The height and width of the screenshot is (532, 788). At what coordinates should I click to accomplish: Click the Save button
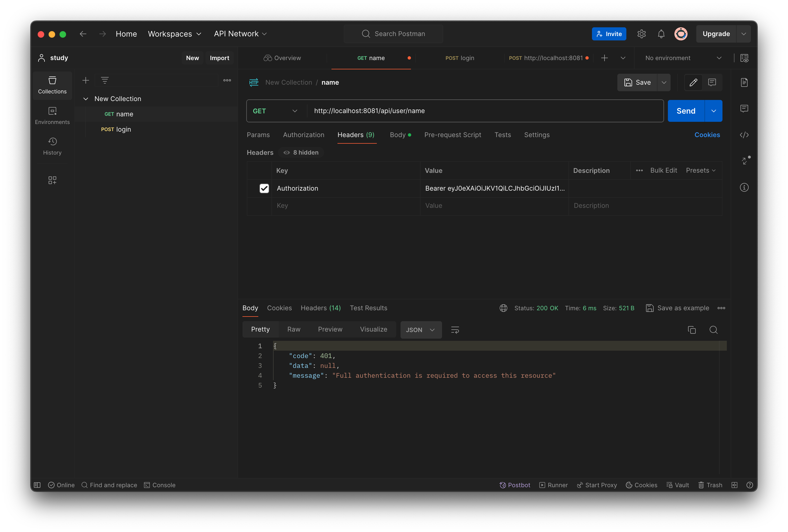point(638,82)
